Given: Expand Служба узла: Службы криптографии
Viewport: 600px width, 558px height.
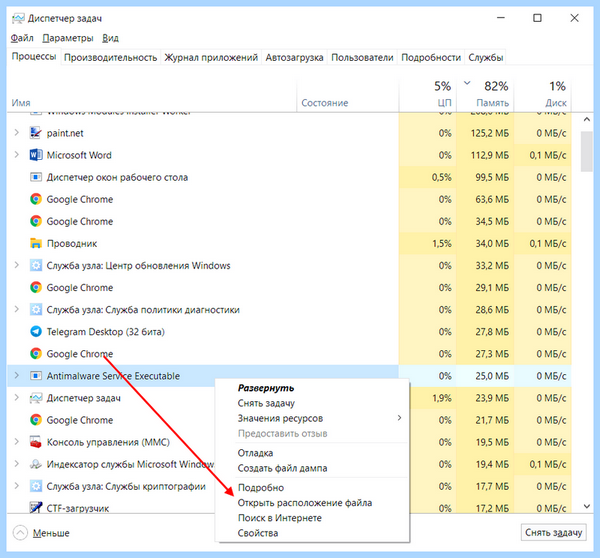Looking at the screenshot, I should [x=16, y=486].
